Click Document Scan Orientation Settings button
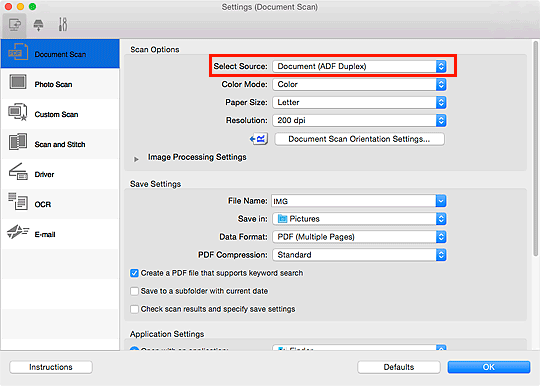 click(x=359, y=139)
